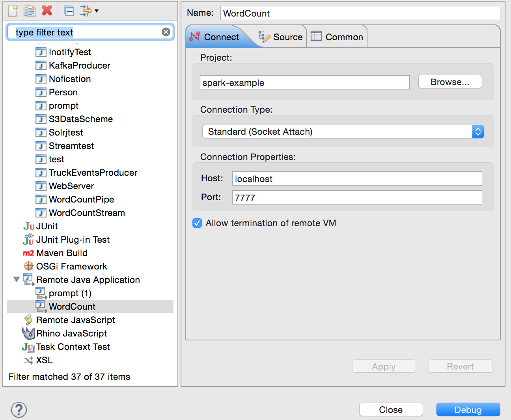Open the filter options dropdown arrow

click(x=96, y=11)
